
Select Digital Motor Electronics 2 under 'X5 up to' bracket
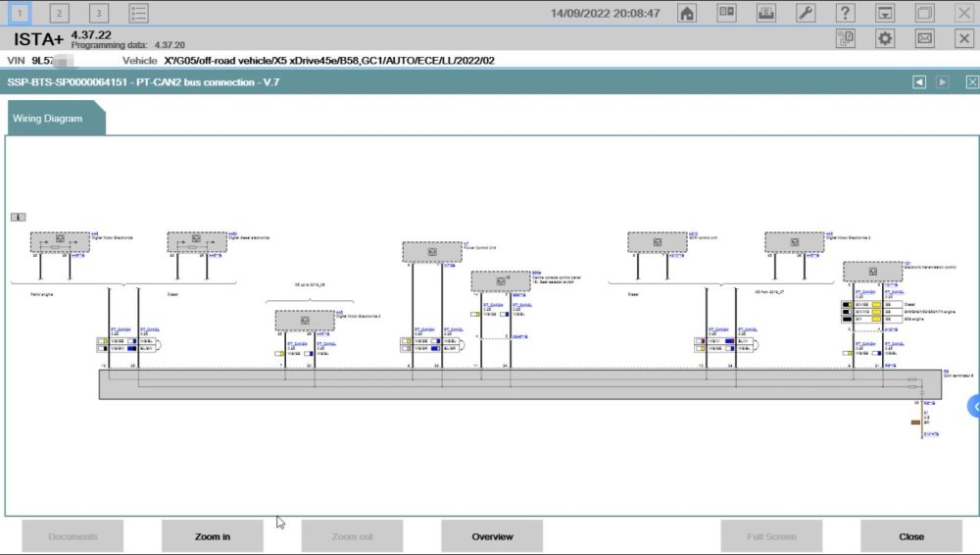coord(305,321)
